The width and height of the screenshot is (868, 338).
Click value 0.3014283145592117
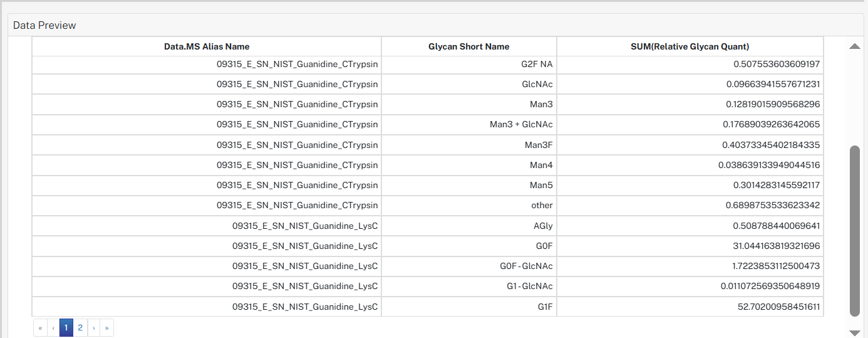click(777, 185)
